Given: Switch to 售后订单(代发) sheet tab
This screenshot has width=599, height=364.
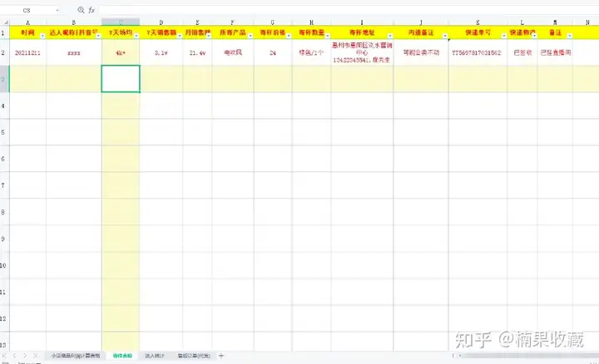Looking at the screenshot, I should [x=194, y=356].
